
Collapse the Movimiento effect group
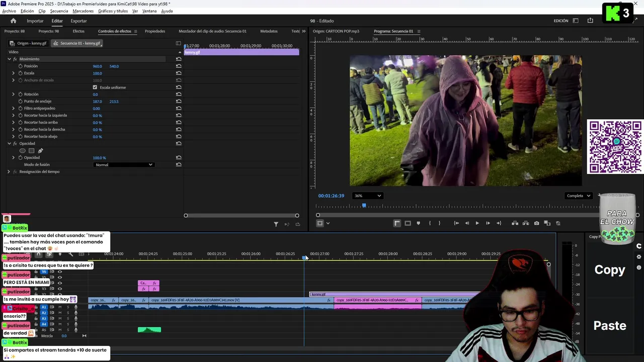9,59
